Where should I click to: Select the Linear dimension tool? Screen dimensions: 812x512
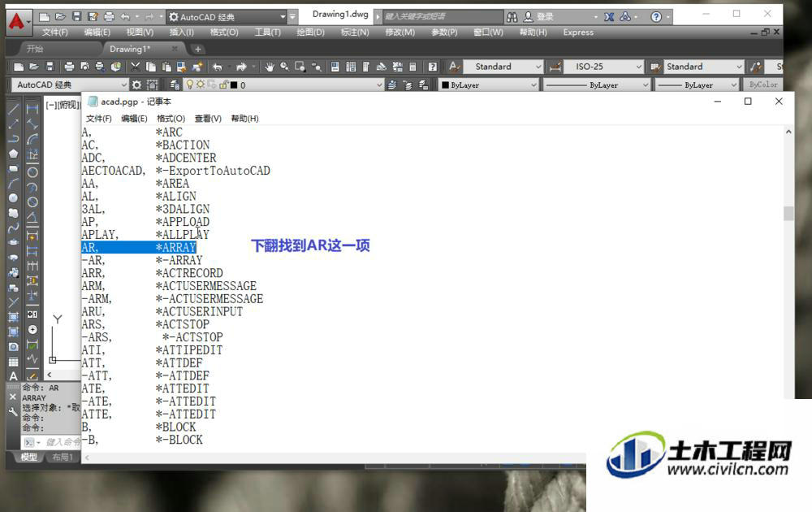[x=32, y=109]
